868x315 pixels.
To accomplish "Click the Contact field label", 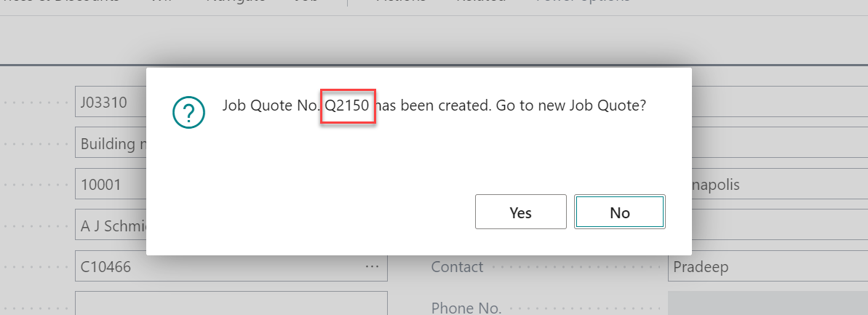I will [457, 267].
